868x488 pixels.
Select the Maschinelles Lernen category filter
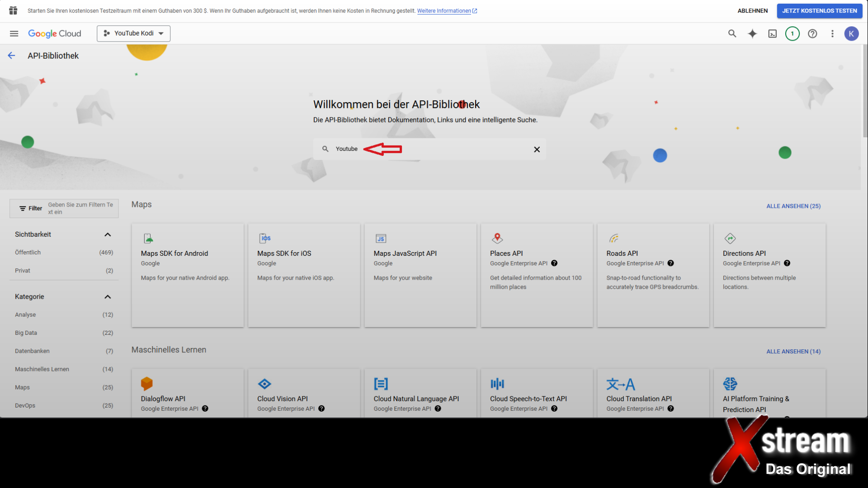[x=42, y=369]
